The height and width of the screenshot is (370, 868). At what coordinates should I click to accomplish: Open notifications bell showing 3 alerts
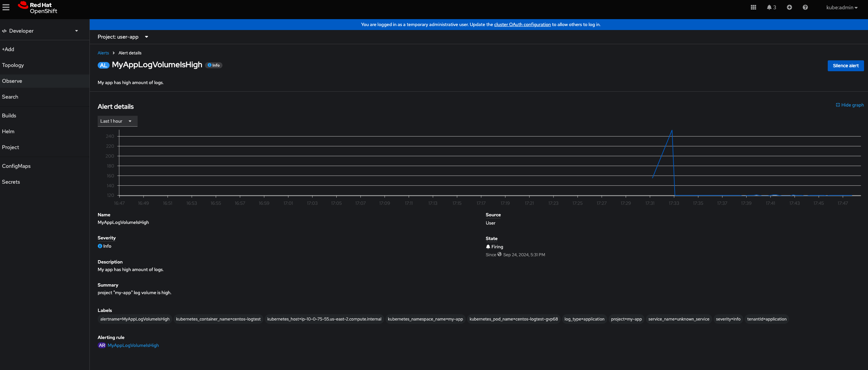[771, 7]
